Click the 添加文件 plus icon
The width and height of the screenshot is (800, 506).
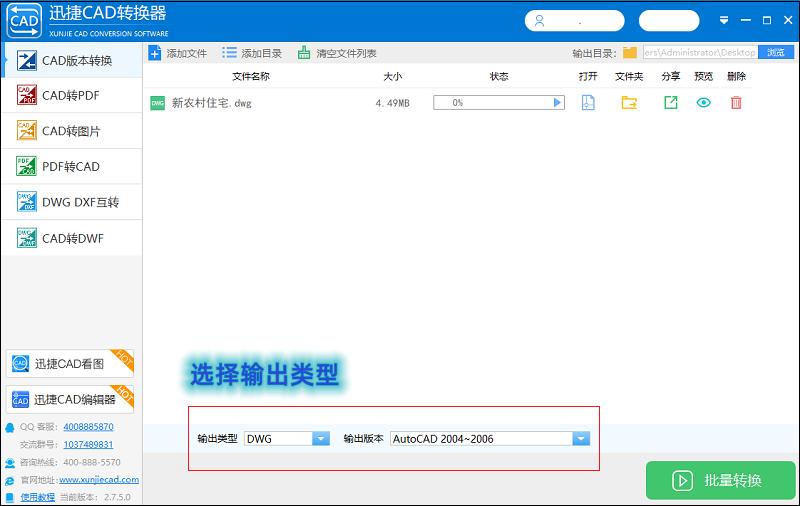(155, 53)
